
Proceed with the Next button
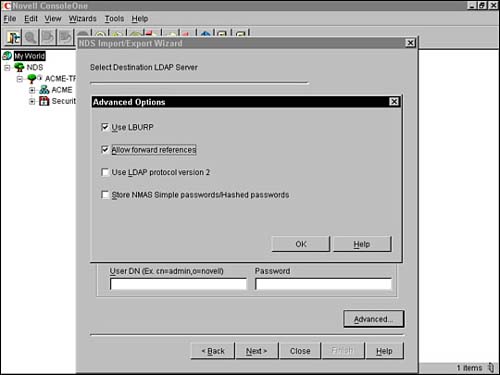(x=257, y=351)
